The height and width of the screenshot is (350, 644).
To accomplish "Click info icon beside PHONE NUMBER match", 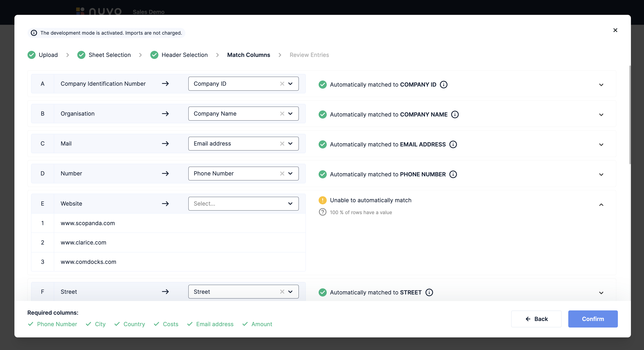I will tap(453, 174).
